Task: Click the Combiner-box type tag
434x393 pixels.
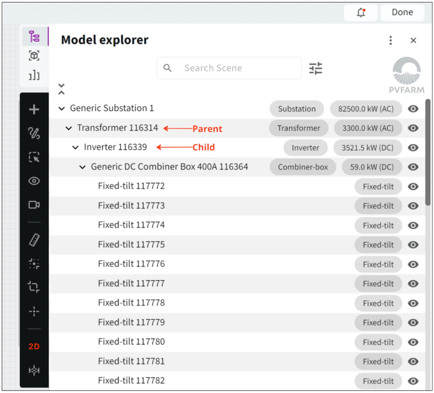Action: tap(303, 167)
